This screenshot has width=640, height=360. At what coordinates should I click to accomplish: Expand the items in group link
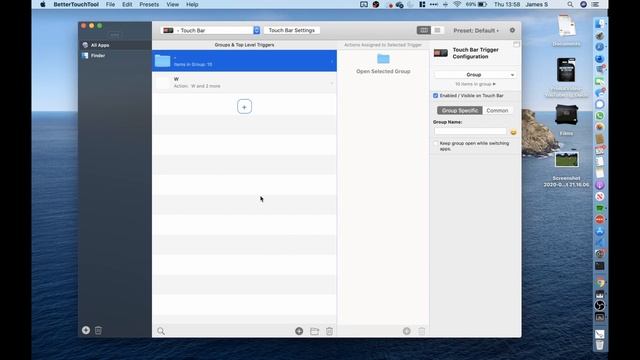coord(475,84)
